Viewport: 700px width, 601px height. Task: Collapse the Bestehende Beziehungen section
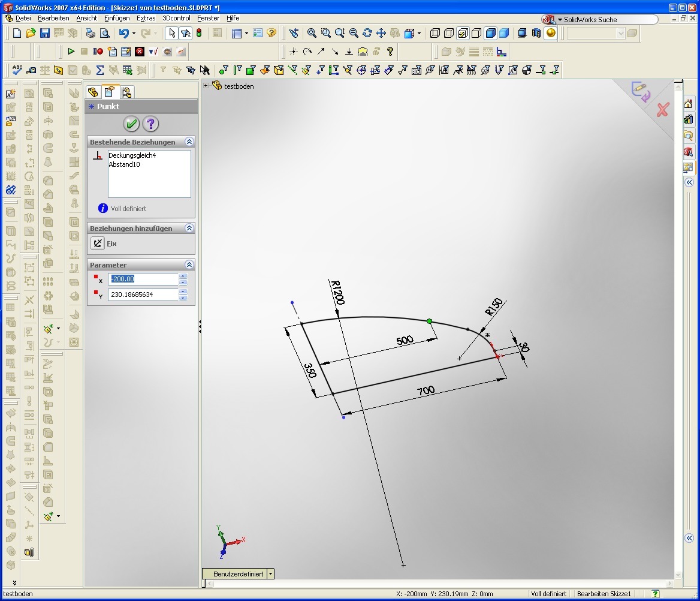(189, 142)
